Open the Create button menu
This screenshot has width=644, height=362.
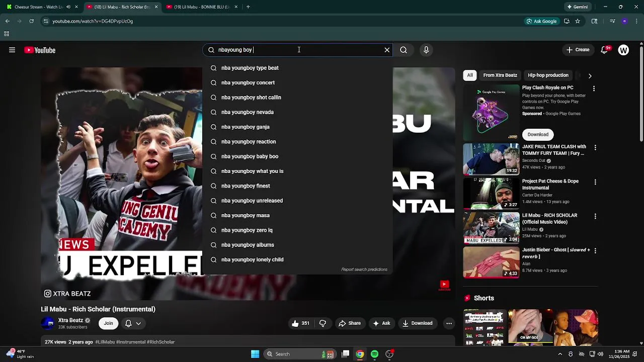pyautogui.click(x=578, y=50)
